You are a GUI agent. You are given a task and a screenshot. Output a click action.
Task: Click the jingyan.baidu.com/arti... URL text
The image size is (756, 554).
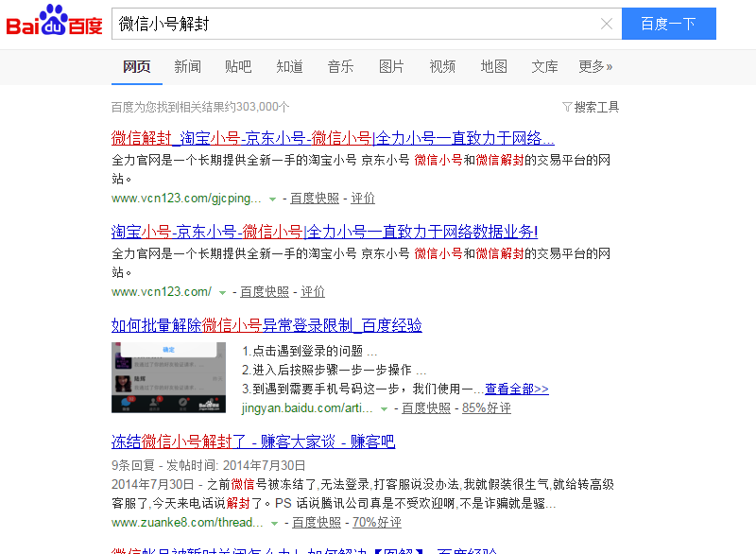(307, 407)
